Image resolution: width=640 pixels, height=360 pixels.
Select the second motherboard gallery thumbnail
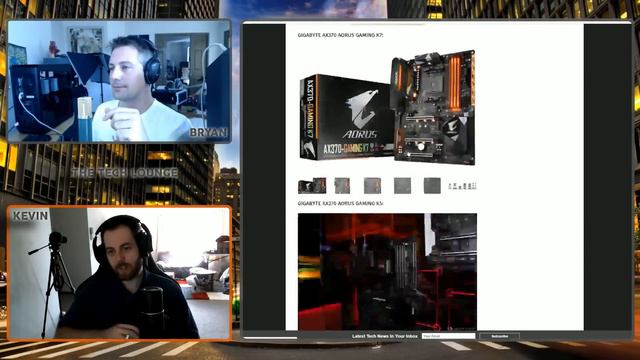[342, 186]
